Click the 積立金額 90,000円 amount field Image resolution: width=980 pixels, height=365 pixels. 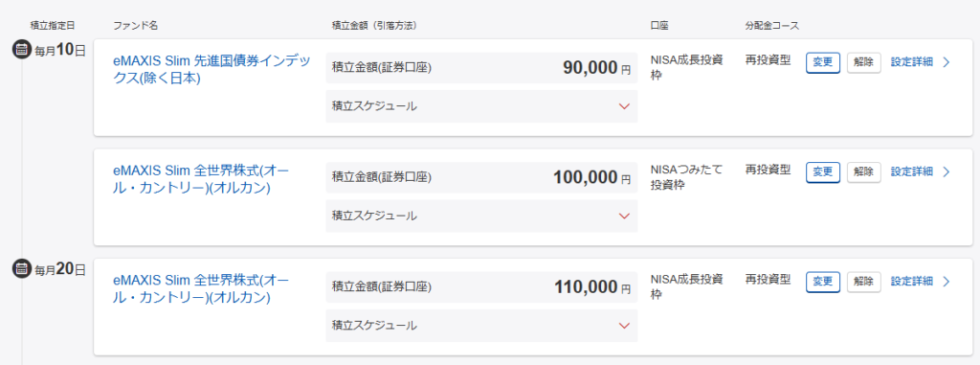pos(482,68)
